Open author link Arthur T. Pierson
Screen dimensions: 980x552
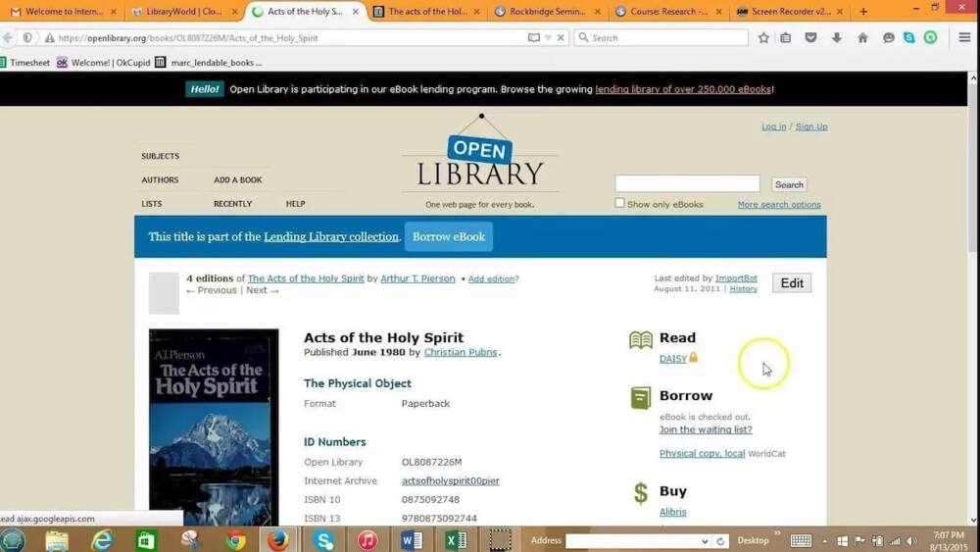pyautogui.click(x=417, y=278)
